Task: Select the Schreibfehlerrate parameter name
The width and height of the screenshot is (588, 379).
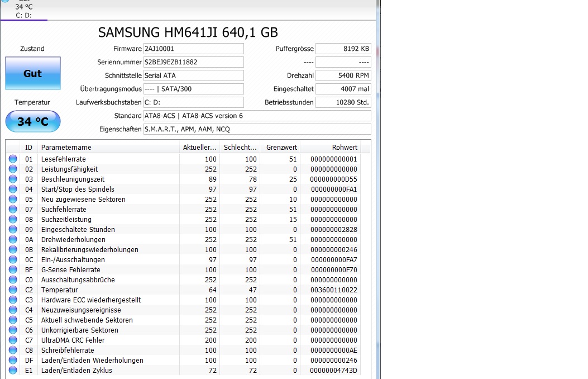Action: tap(68, 350)
